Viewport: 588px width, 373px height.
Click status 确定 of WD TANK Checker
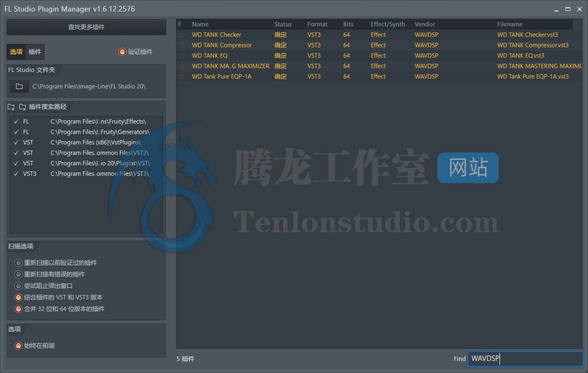pyautogui.click(x=281, y=35)
